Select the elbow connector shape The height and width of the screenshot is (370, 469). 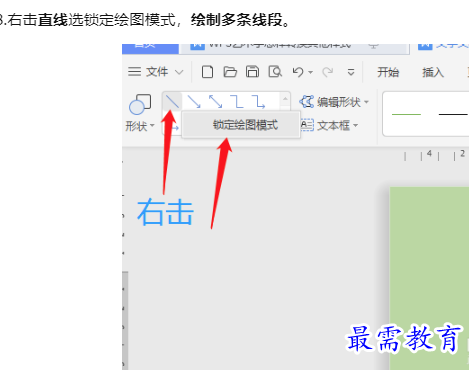coord(237,101)
